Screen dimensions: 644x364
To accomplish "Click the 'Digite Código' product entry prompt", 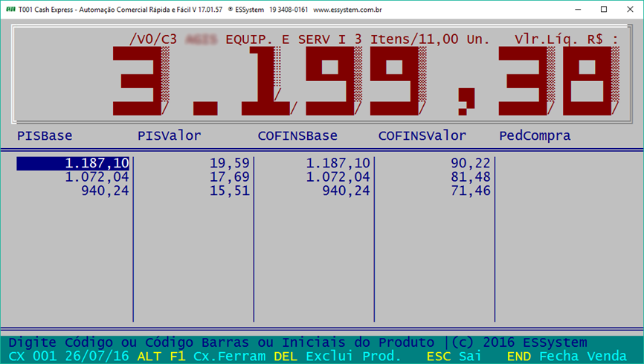I will click(222, 342).
